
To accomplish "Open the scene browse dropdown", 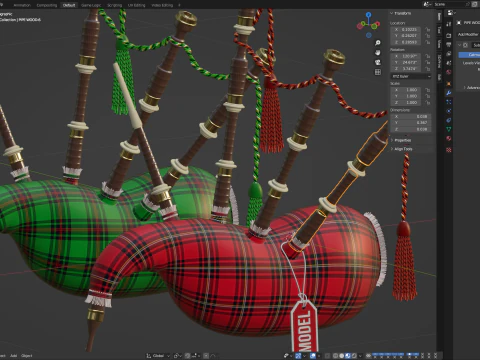I will 427,4.
